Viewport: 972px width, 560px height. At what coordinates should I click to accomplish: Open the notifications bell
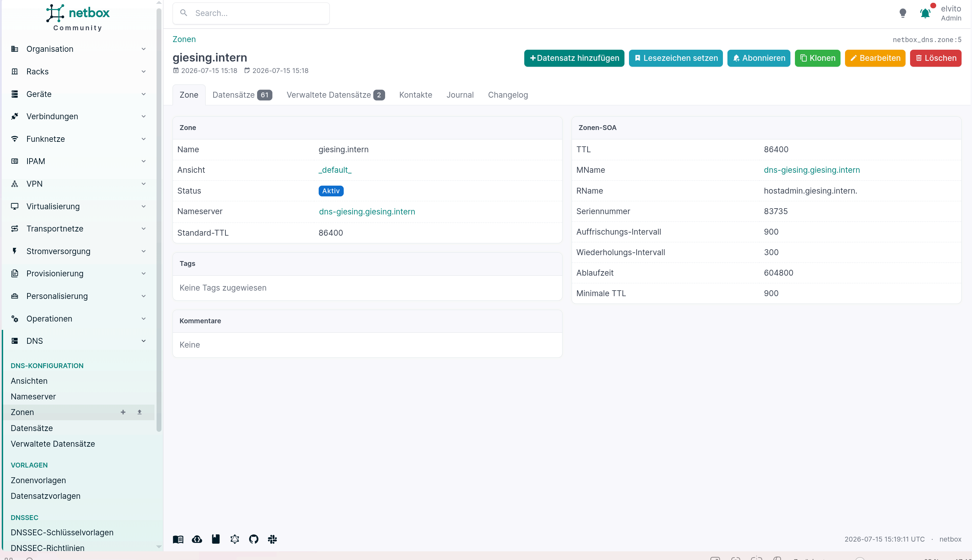[x=925, y=13]
